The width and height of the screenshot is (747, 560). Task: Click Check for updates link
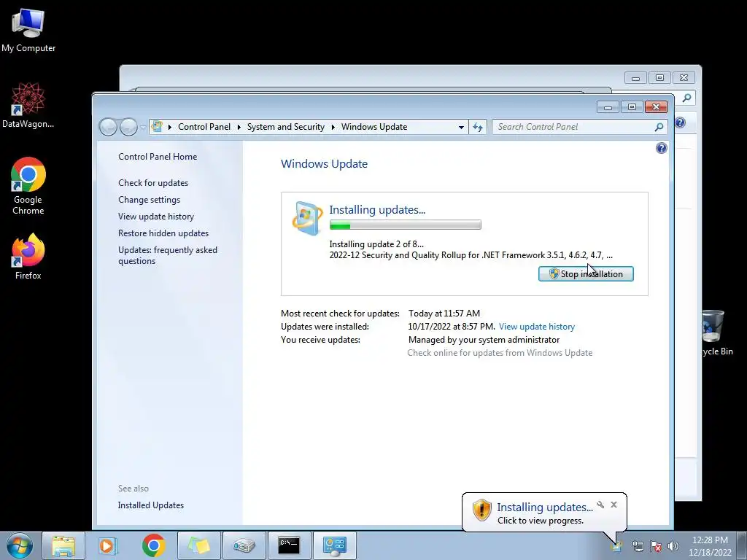click(x=153, y=183)
